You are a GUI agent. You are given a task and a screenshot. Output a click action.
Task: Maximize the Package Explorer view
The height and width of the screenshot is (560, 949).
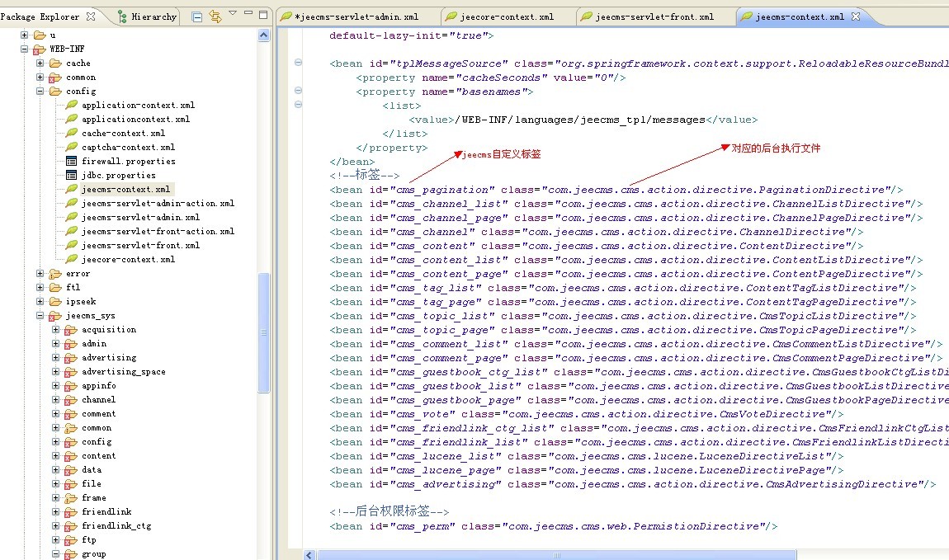click(263, 15)
